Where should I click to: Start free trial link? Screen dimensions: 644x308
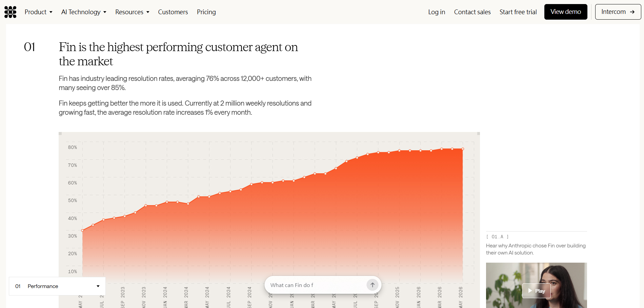click(518, 12)
